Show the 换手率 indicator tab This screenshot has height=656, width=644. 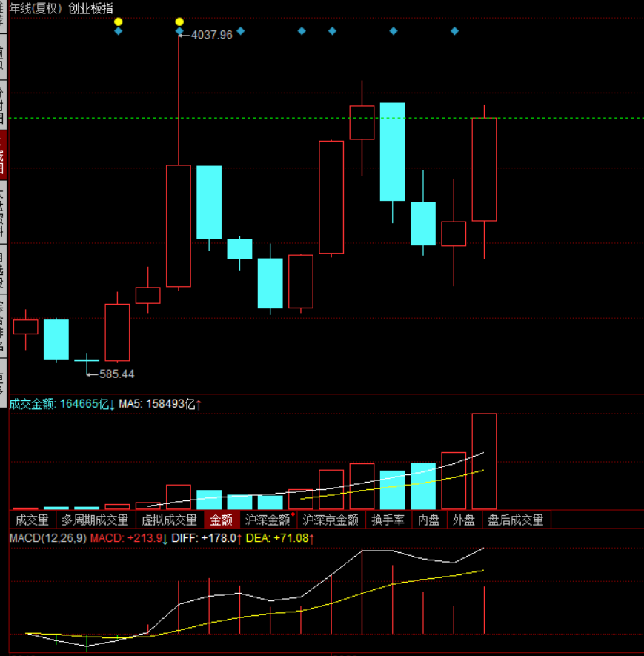(x=388, y=520)
